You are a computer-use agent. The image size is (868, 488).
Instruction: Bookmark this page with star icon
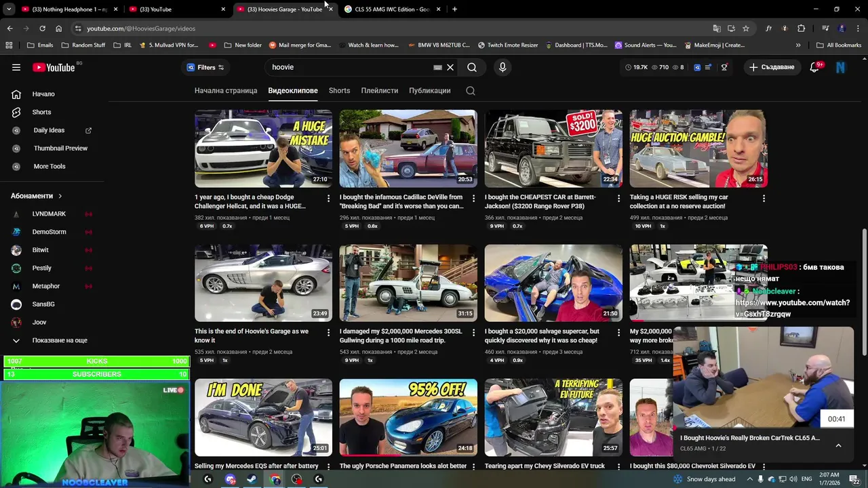pos(746,28)
